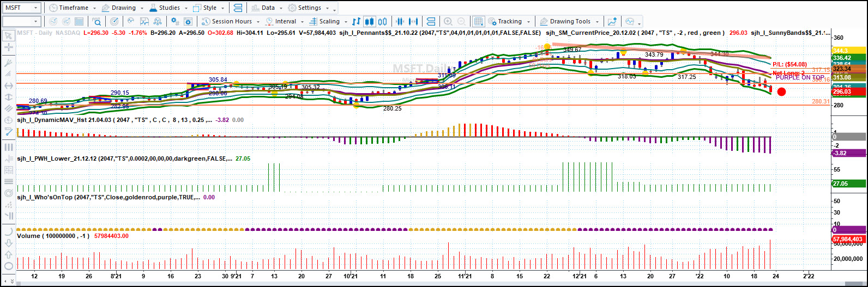Click the red dot marker near last candle
This screenshot has width=868, height=287.
(x=781, y=92)
